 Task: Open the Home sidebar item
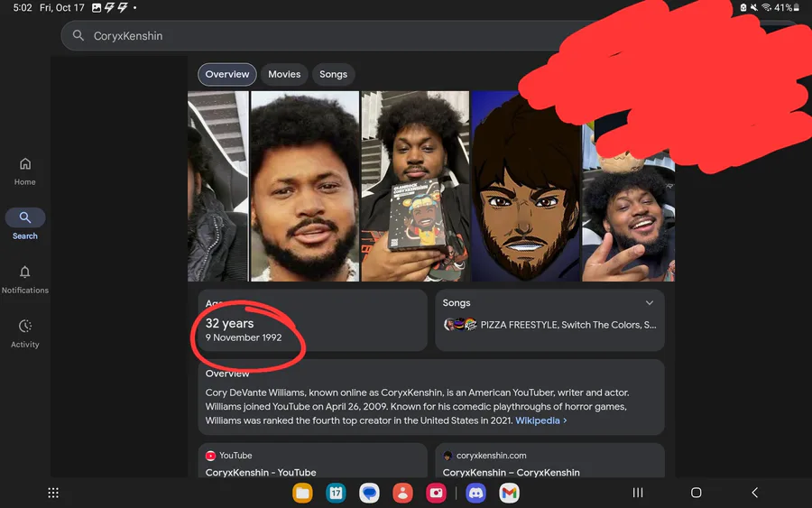[x=25, y=171]
